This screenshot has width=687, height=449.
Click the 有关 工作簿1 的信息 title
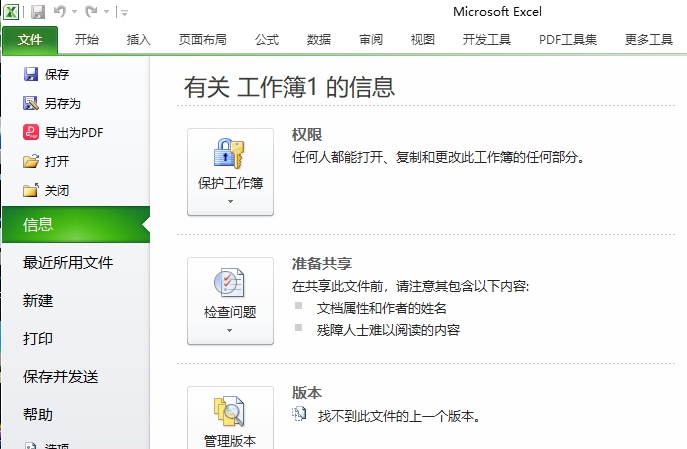[289, 87]
